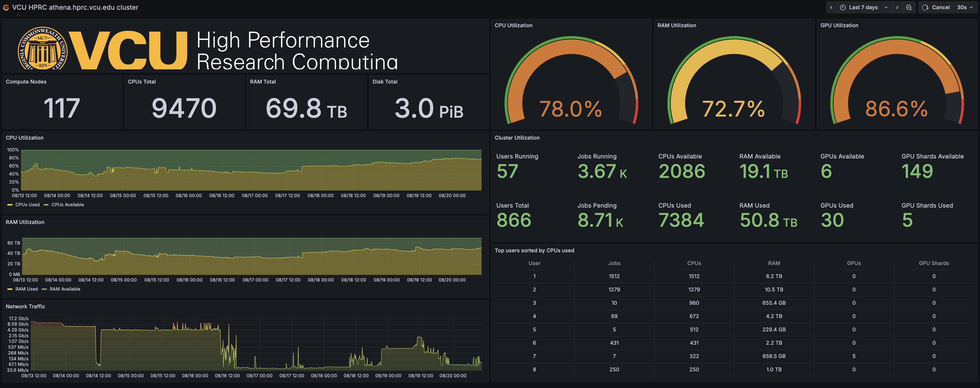Image resolution: width=980 pixels, height=388 pixels.
Task: Click the CPU Utilization gauge arc
Action: 571,47
